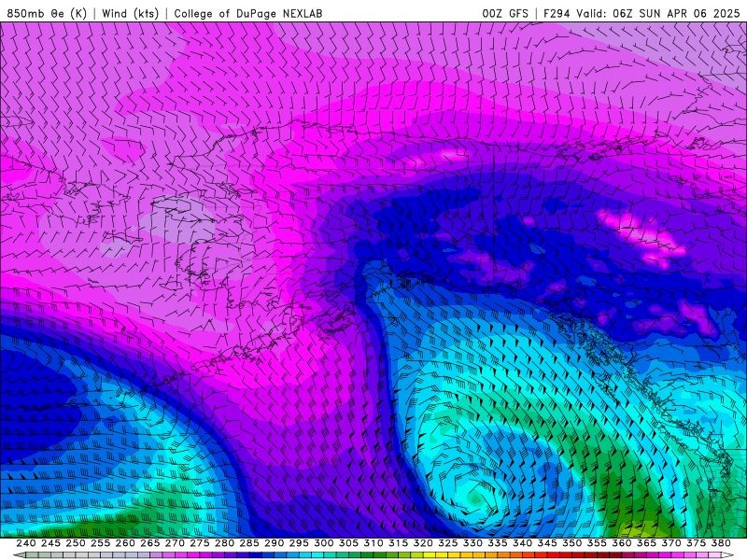Image resolution: width=747 pixels, height=560 pixels.
Task: Click the 255 colorbar value
Action: (x=100, y=543)
